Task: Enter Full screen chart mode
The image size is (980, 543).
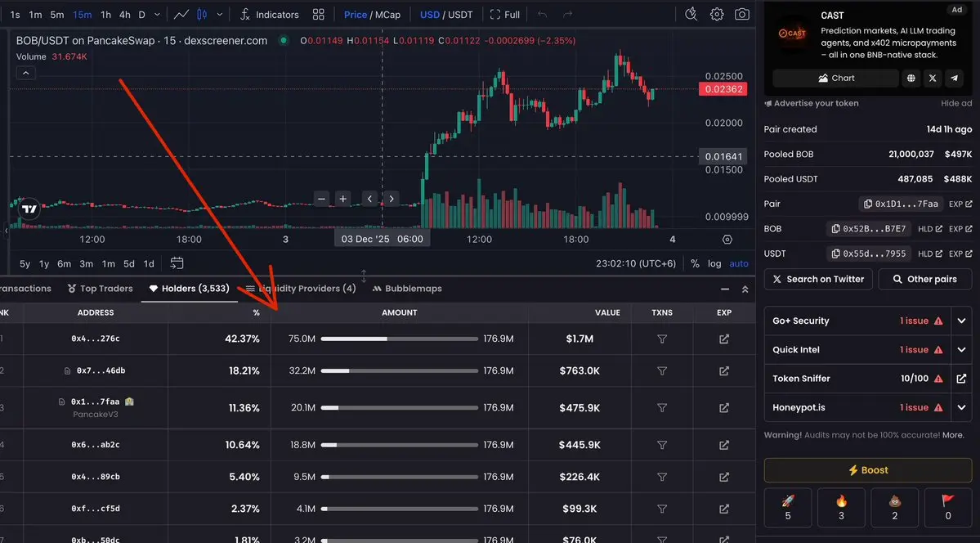Action: point(505,15)
